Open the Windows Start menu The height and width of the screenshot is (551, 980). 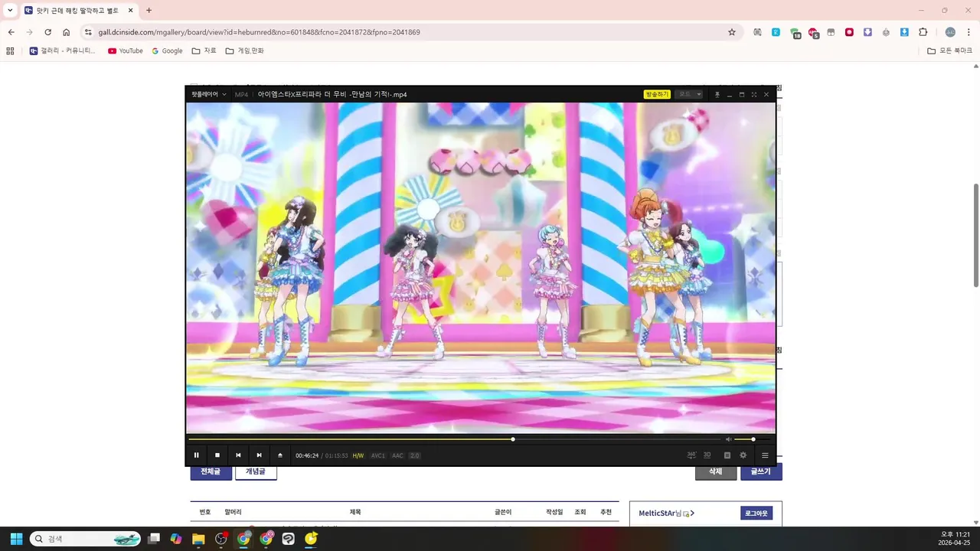click(x=16, y=539)
